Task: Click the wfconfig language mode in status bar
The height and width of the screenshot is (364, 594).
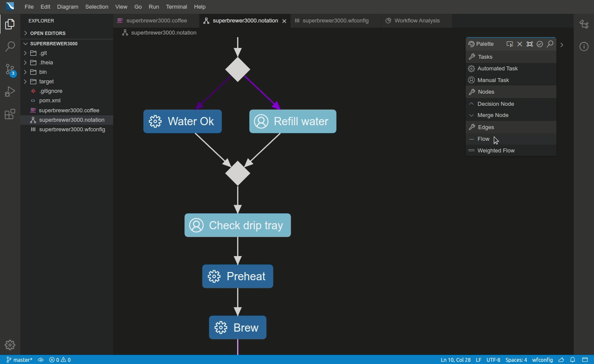Action: (x=543, y=360)
